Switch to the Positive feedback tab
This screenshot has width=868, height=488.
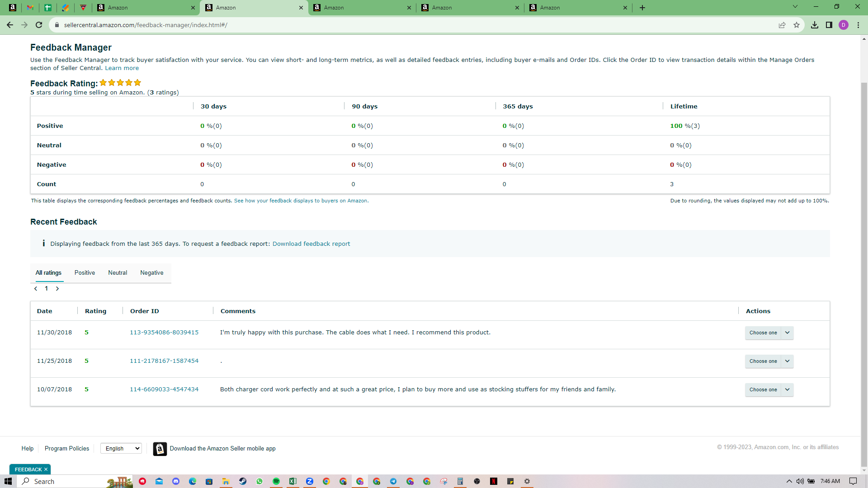(85, 273)
